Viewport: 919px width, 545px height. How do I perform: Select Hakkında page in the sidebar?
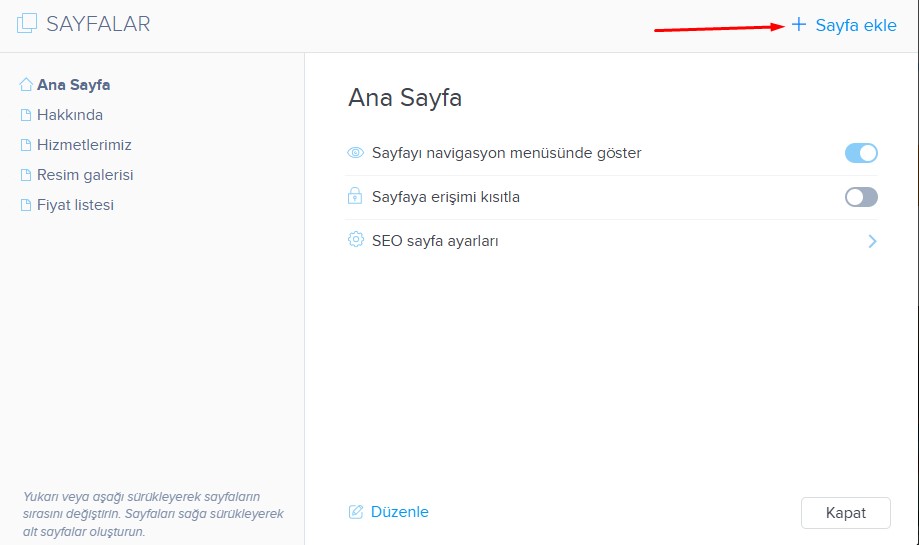tap(70, 115)
